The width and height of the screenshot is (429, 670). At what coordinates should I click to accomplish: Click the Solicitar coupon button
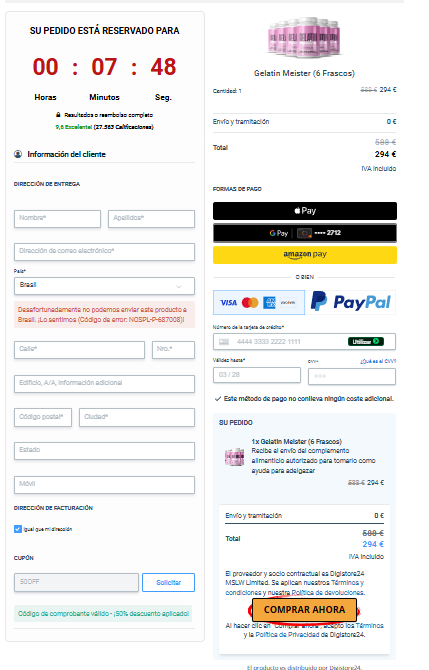(168, 582)
